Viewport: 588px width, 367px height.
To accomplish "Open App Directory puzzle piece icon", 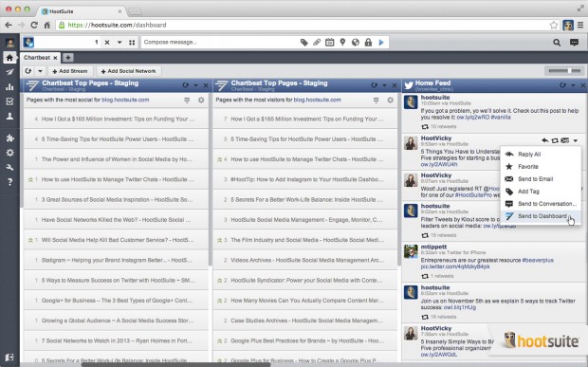I will click(9, 138).
